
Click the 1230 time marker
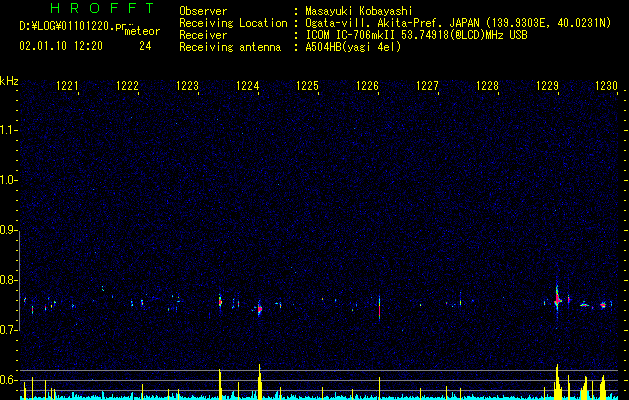click(606, 86)
